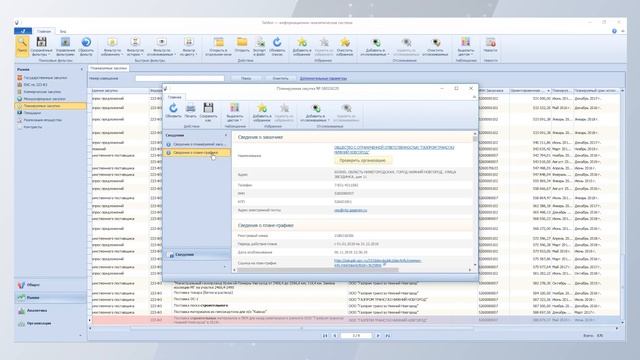
Task: Click the Очистить button beside the search field
Action: [x=280, y=78]
